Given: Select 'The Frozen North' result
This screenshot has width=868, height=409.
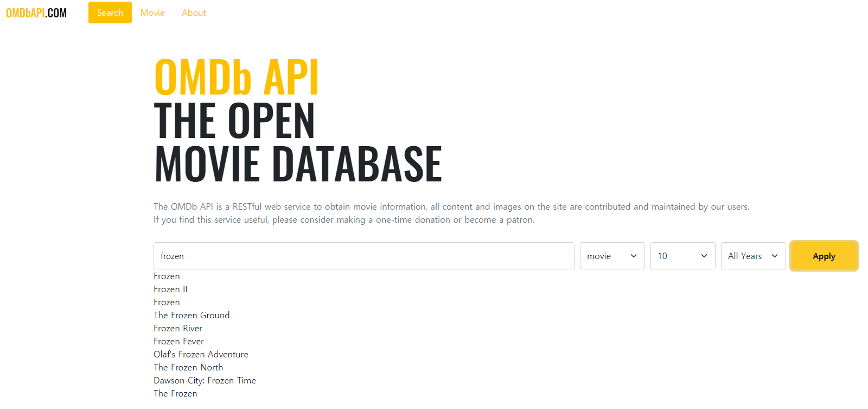Looking at the screenshot, I should (x=188, y=367).
